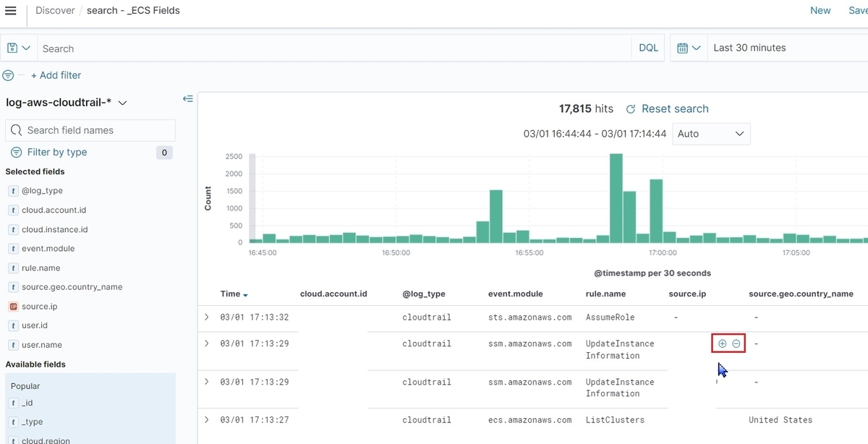Expand the first 17:13:29 UpdateInstance row
The image size is (868, 444).
pos(206,343)
